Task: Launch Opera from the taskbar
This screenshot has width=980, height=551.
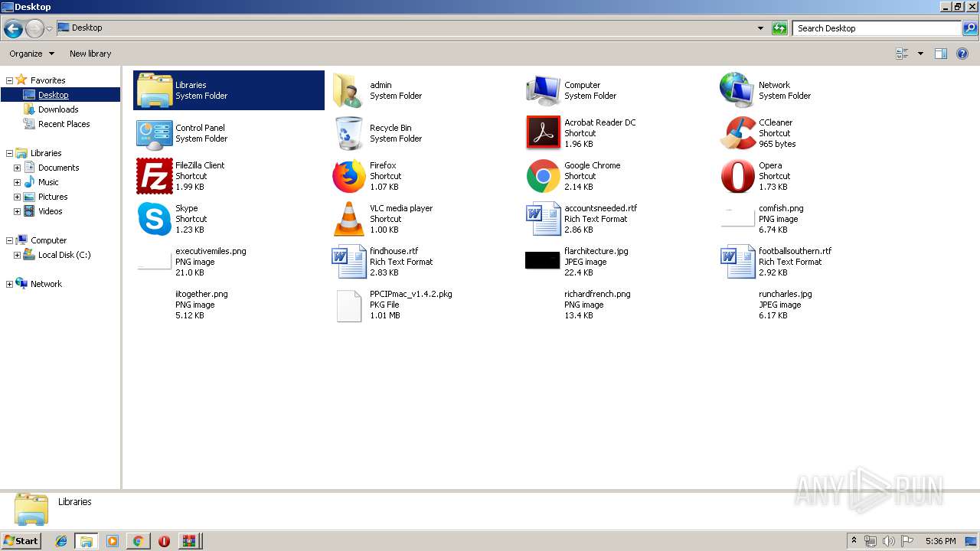Action: (164, 541)
